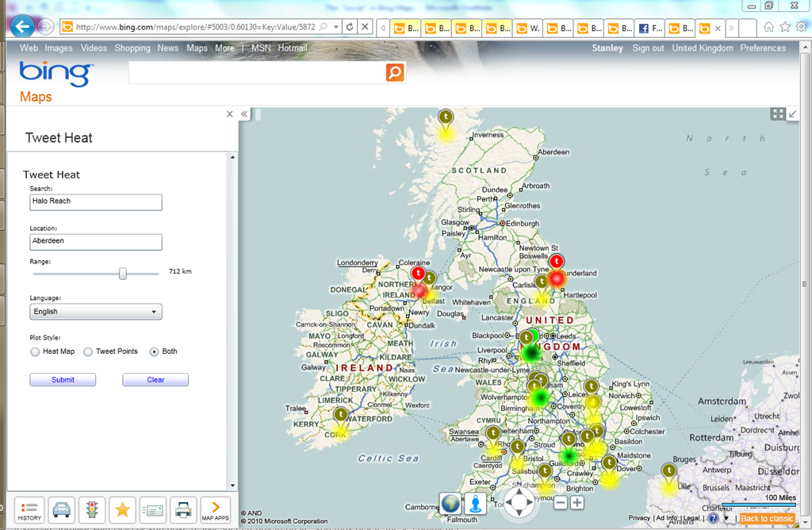Open the News link in top navigation
Image resolution: width=812 pixels, height=530 pixels.
click(168, 48)
